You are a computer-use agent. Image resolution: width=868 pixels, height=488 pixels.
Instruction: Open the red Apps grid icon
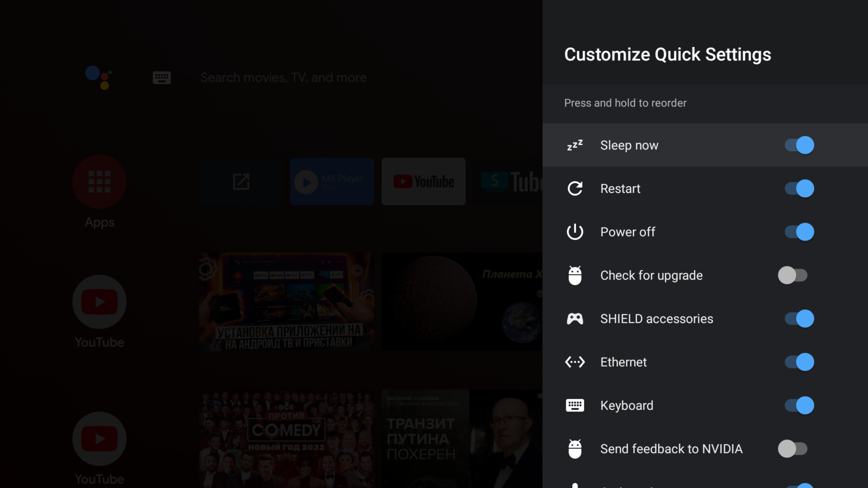99,181
